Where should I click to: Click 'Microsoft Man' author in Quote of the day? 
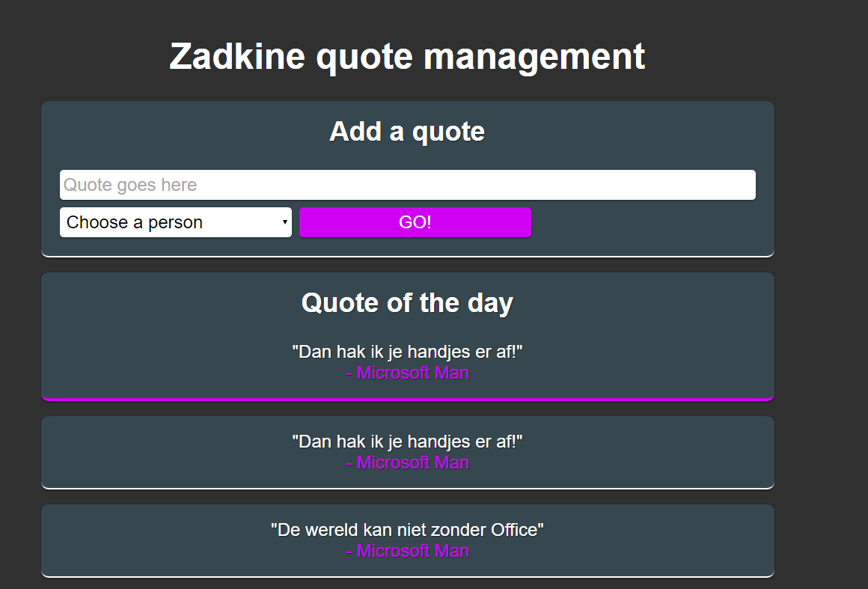tap(407, 373)
